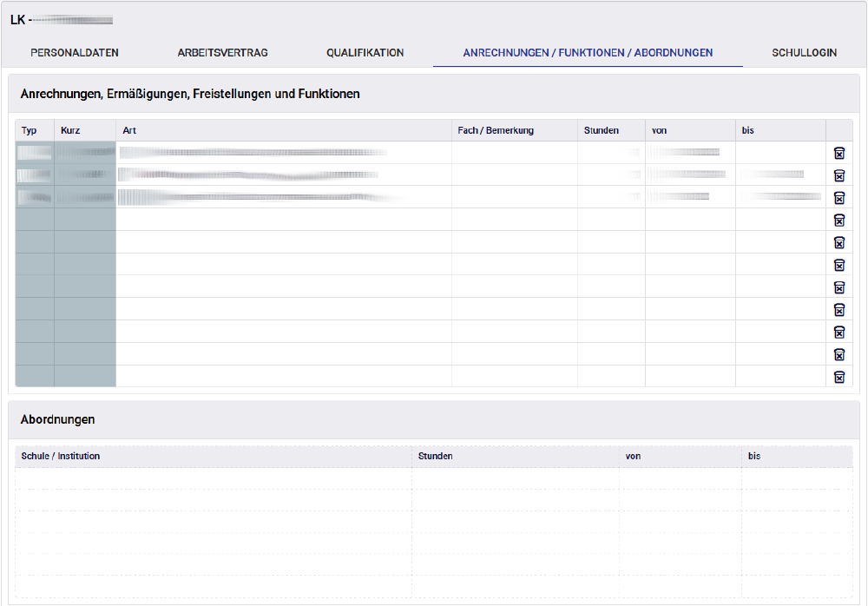Remove the fourth row using its trash icon

pyautogui.click(x=838, y=221)
